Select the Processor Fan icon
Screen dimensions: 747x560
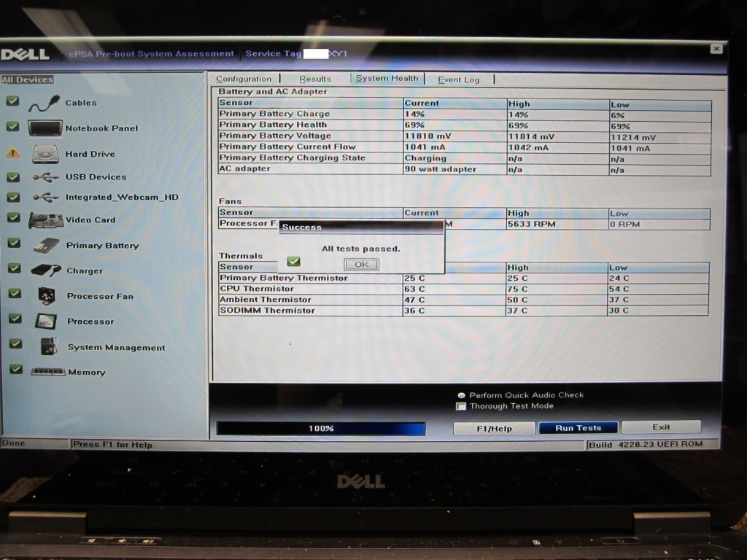[x=47, y=296]
